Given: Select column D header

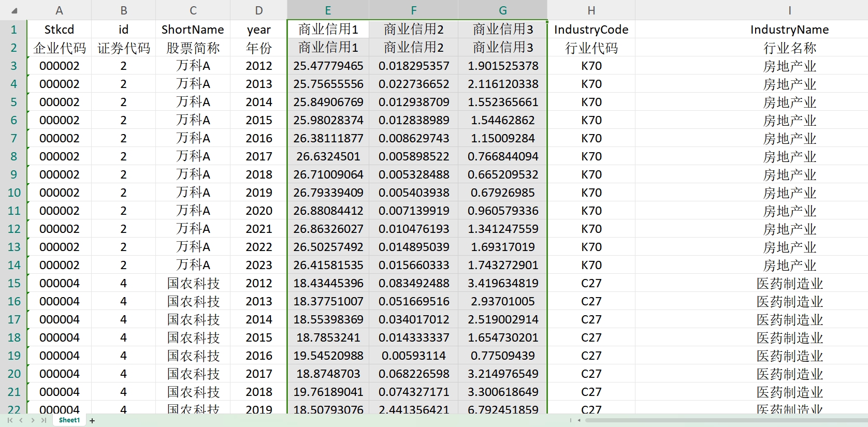Looking at the screenshot, I should coord(258,10).
